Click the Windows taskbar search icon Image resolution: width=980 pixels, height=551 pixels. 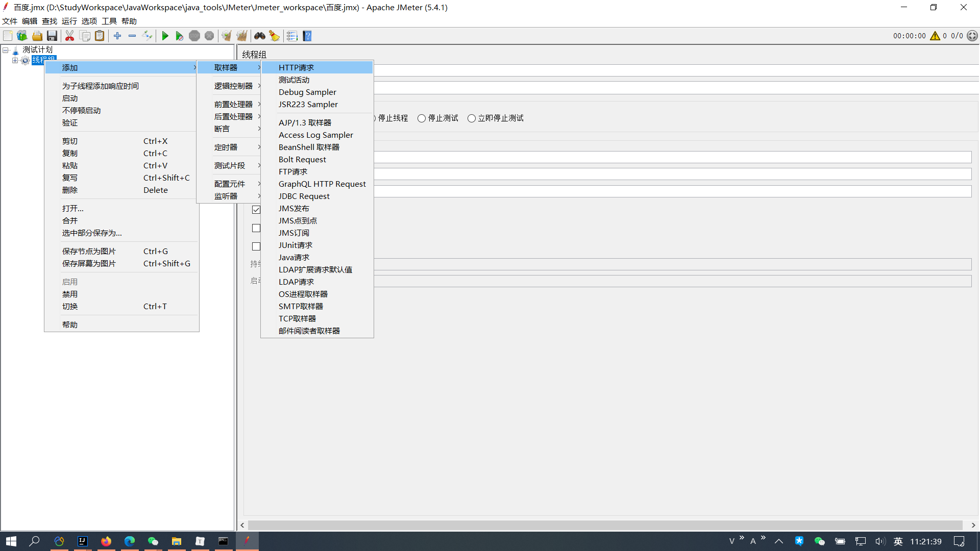pos(35,541)
